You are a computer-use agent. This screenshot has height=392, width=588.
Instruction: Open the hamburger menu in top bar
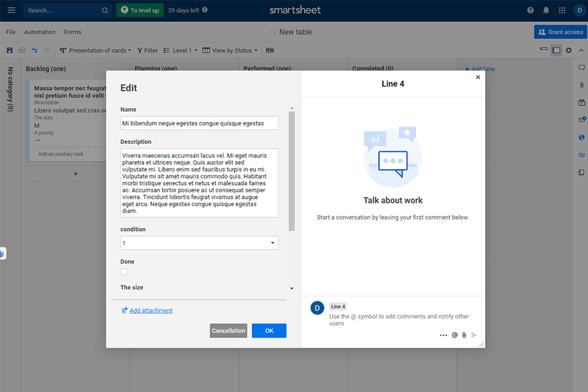point(11,10)
